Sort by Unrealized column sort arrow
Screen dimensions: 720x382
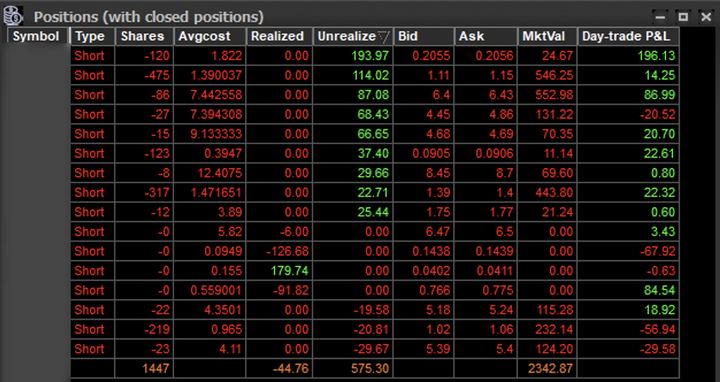click(384, 37)
